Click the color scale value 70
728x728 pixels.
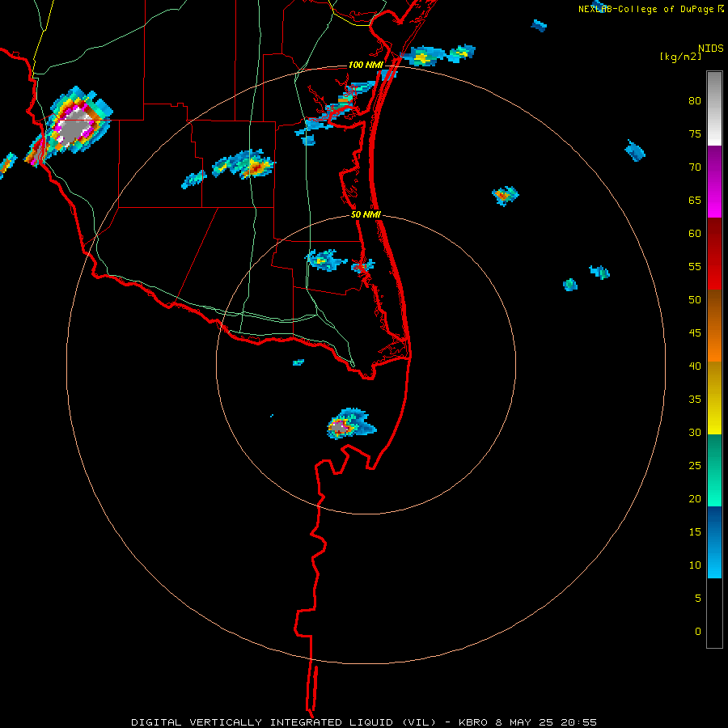(695, 167)
